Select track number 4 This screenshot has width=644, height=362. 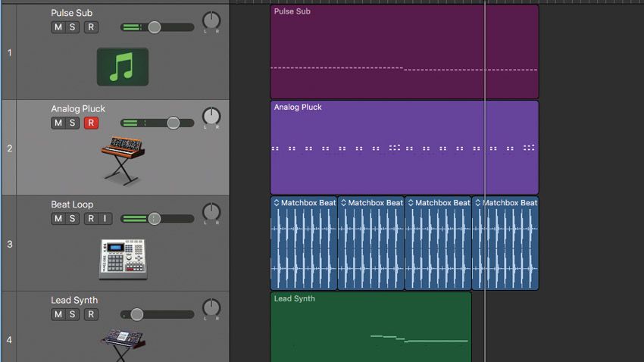point(9,340)
